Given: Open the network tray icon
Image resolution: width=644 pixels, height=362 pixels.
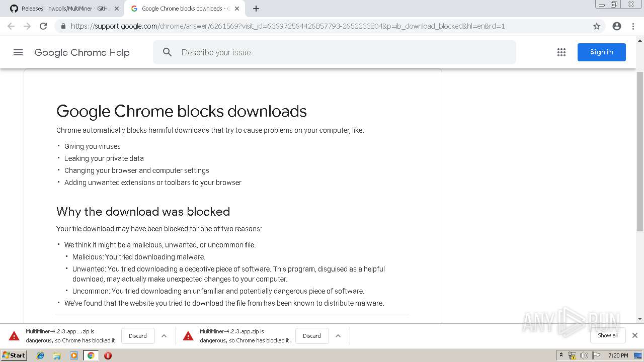Looking at the screenshot, I should click(572, 355).
